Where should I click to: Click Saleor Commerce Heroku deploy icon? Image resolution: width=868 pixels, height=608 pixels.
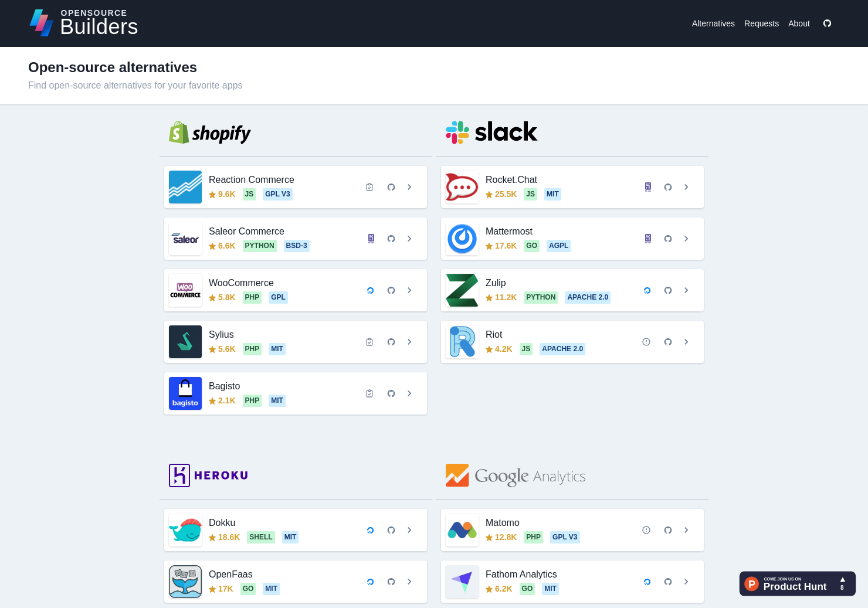[x=371, y=239]
